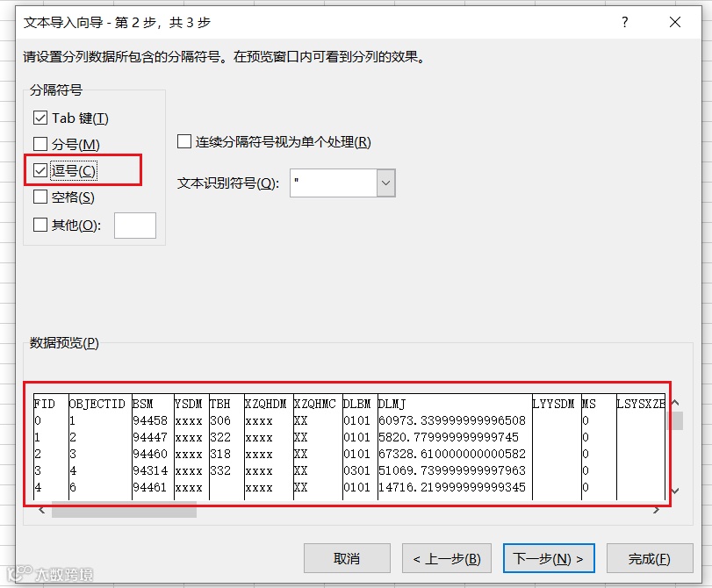Click the help question mark icon
The width and height of the screenshot is (712, 588).
pos(625,22)
